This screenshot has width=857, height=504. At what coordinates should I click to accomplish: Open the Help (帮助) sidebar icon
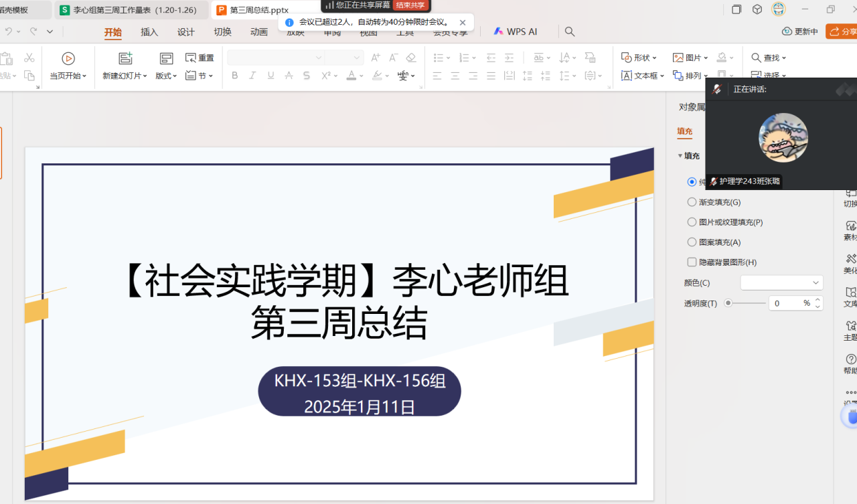click(x=850, y=359)
